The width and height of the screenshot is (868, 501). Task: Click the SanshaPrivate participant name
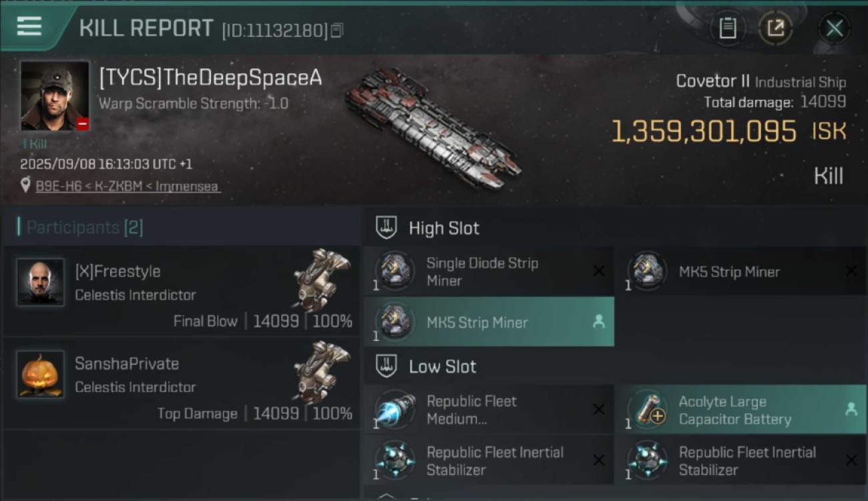(127, 363)
